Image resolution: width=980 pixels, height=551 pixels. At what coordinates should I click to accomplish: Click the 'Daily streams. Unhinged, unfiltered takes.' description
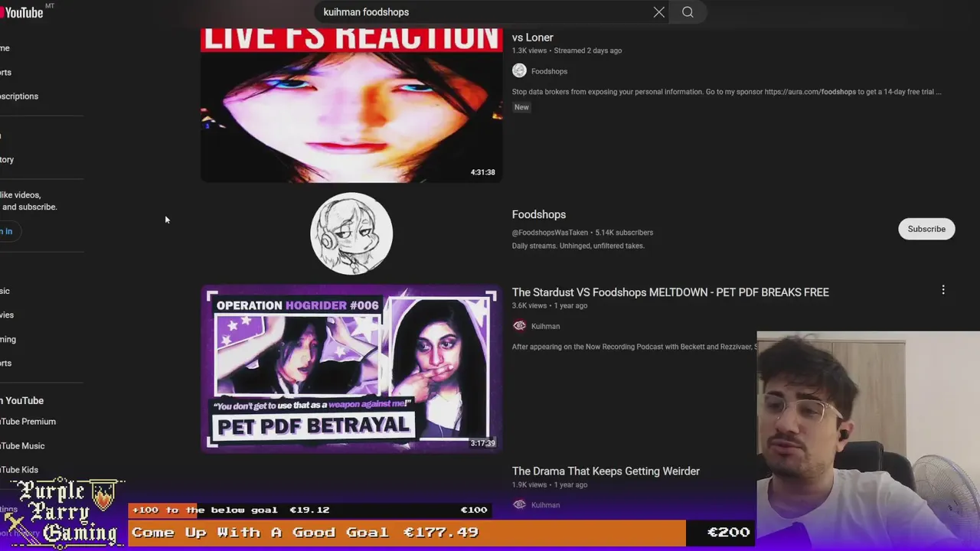pyautogui.click(x=578, y=246)
